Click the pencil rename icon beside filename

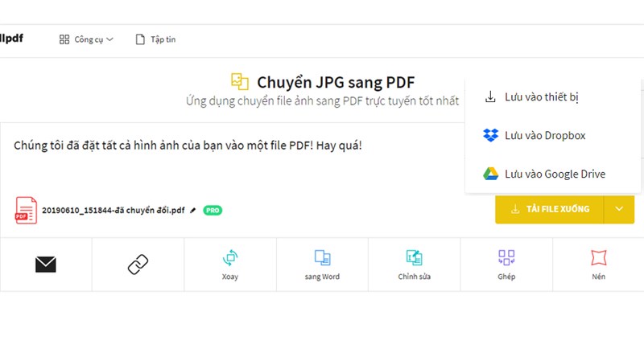point(192,210)
